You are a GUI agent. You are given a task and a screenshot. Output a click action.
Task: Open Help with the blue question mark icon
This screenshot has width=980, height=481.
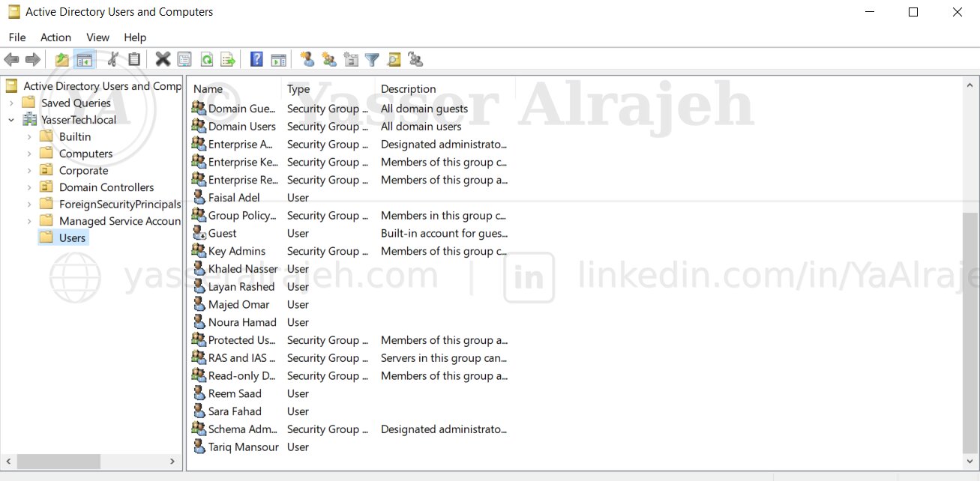tap(256, 60)
